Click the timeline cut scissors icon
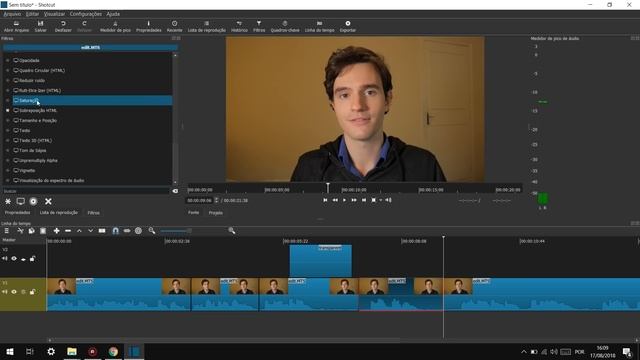Image resolution: width=640 pixels, height=360 pixels. (20, 231)
